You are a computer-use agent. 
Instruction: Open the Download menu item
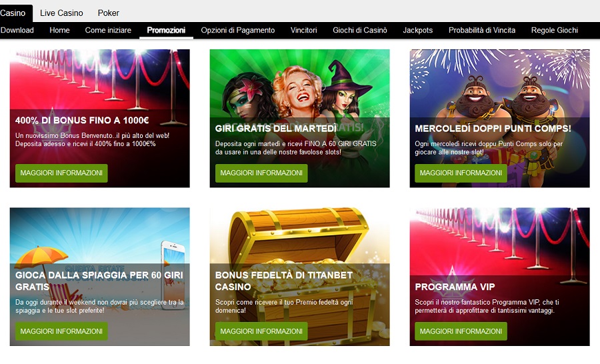[17, 30]
